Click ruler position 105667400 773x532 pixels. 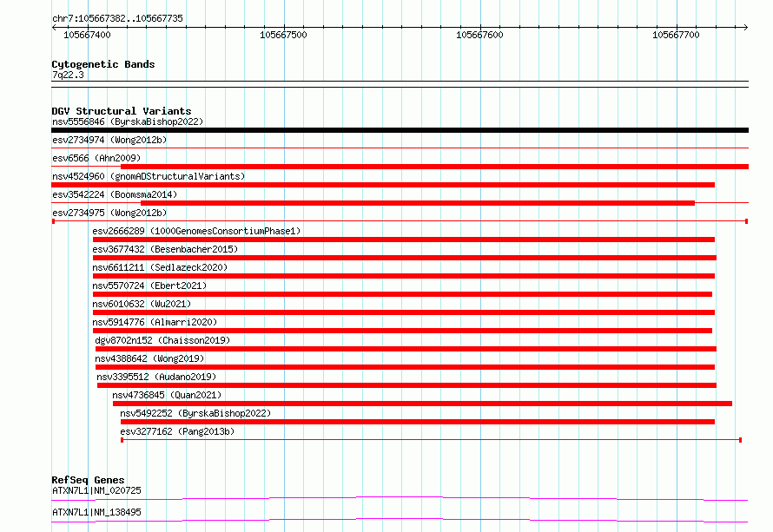87,35
